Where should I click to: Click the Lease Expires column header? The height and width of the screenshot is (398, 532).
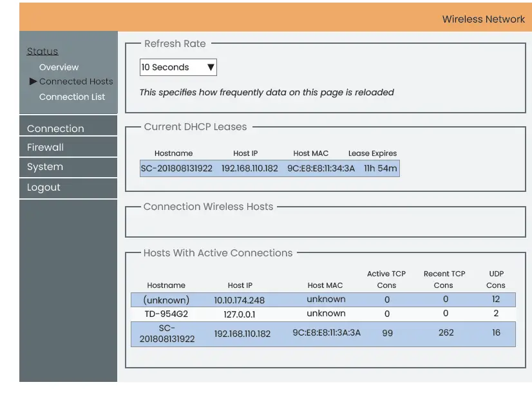(x=372, y=153)
